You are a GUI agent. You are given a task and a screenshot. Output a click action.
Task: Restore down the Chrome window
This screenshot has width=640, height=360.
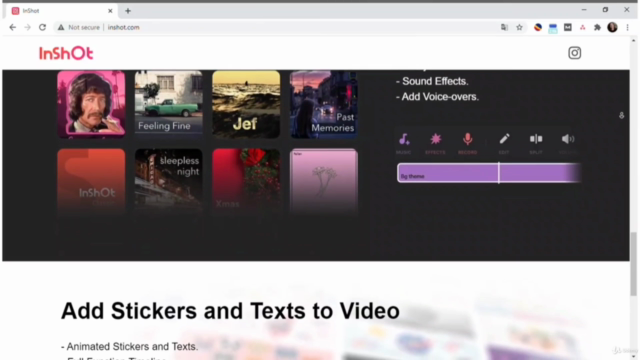605,10
